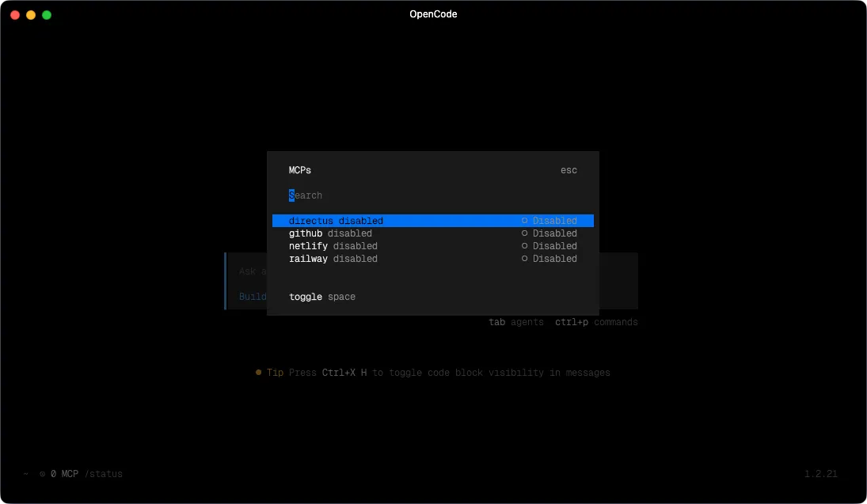Click the Search field in the MCPs dialog

[x=306, y=195]
